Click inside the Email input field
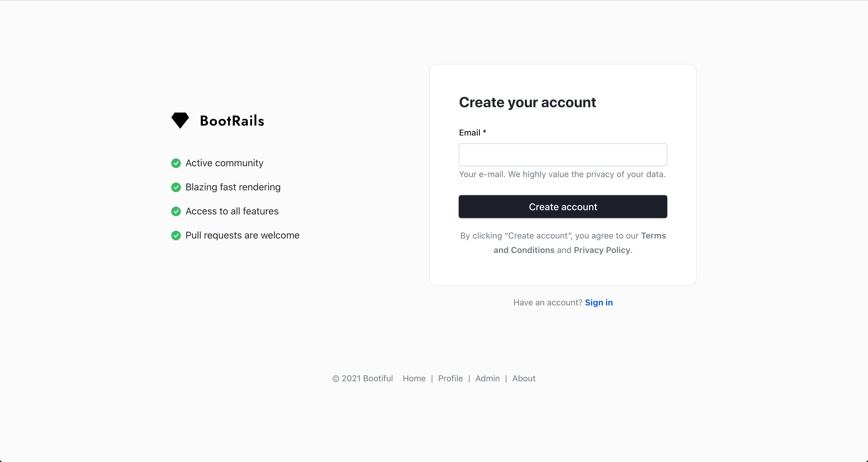This screenshot has width=868, height=462. coord(563,155)
